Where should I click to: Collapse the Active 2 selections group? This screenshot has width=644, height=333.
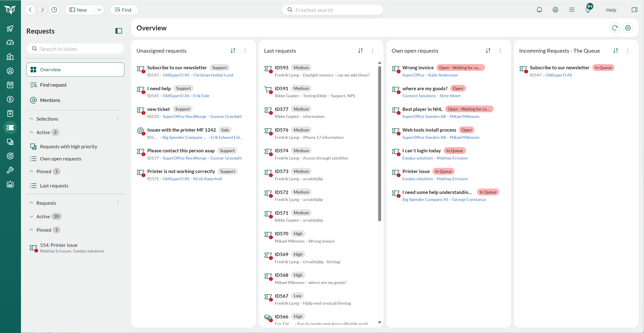pyautogui.click(x=31, y=132)
